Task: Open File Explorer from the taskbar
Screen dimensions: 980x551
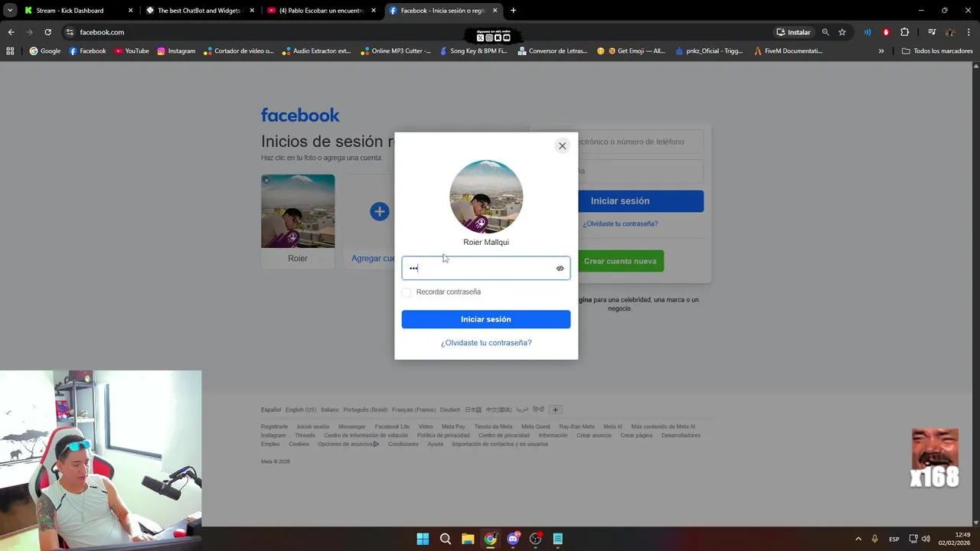Action: [468, 539]
